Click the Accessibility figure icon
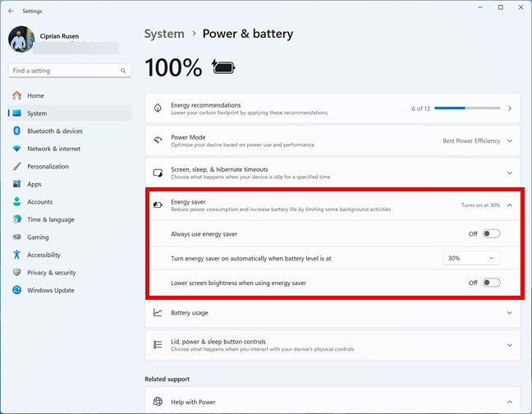Image resolution: width=532 pixels, height=414 pixels. pyautogui.click(x=16, y=255)
